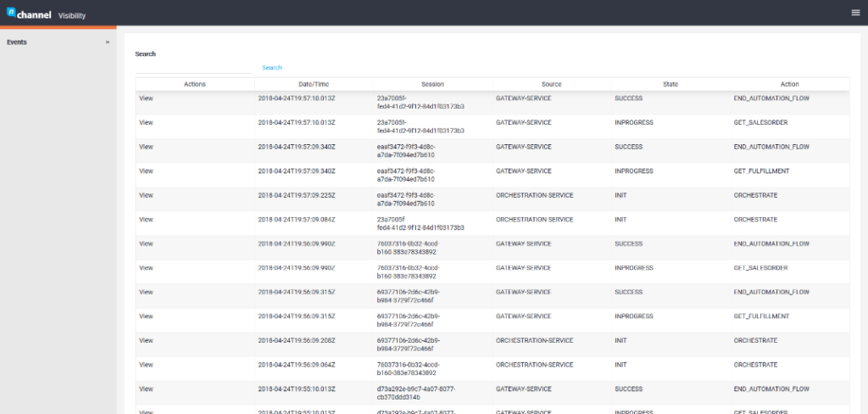Click into the Search text field
The image size is (868, 414).
pyautogui.click(x=195, y=67)
